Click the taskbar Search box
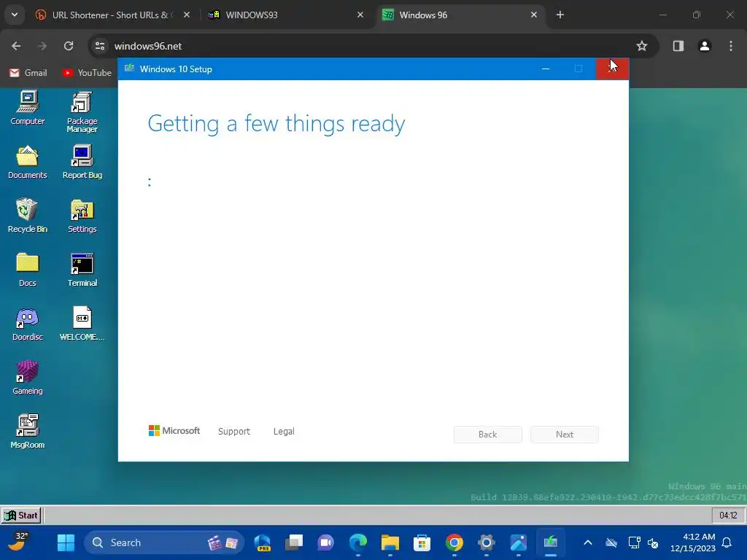The height and width of the screenshot is (560, 747). click(164, 542)
